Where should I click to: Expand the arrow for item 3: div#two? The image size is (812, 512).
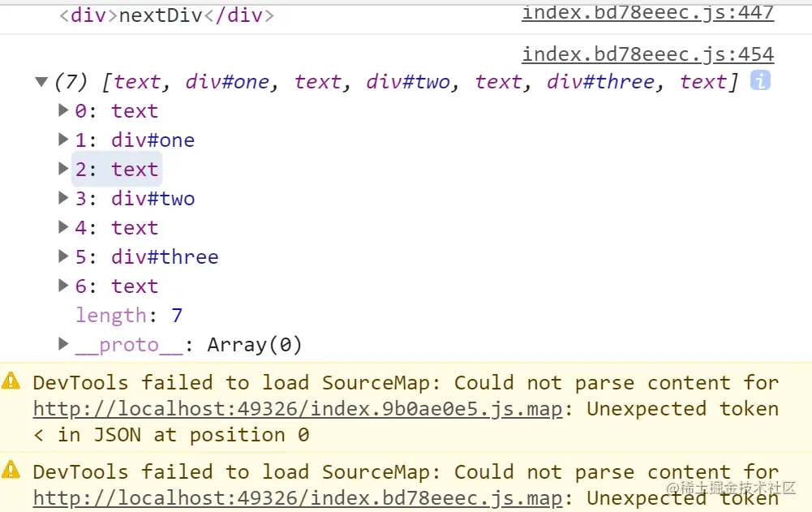(63, 197)
